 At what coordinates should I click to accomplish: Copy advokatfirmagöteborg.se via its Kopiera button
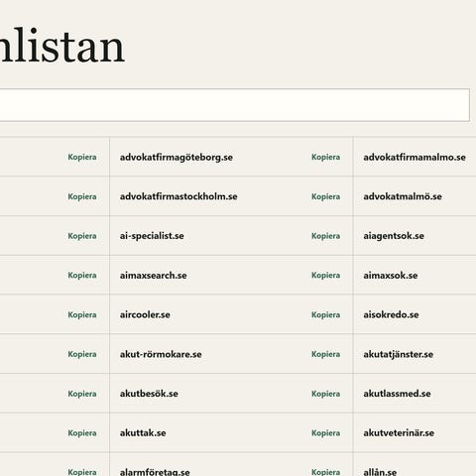tap(325, 157)
